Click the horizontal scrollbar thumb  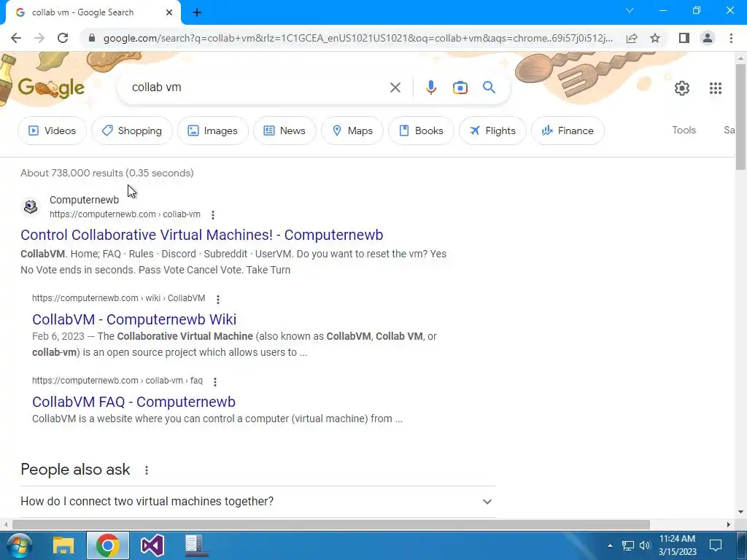click(331, 524)
